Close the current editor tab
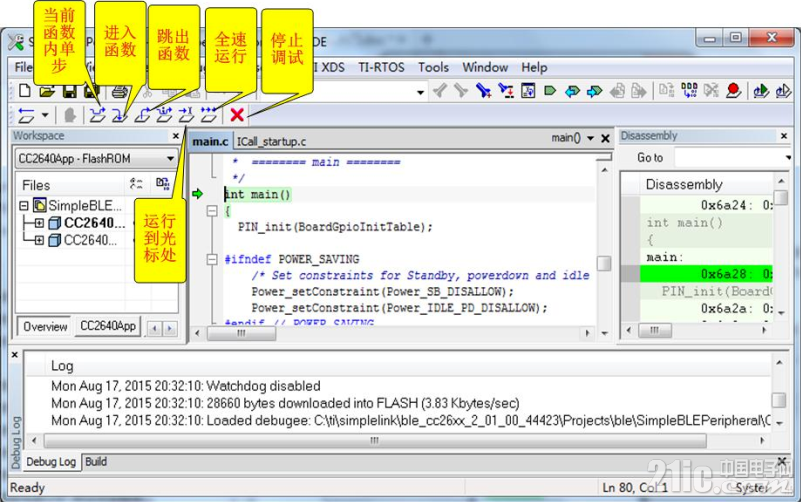This screenshot has height=502, width=801. [x=605, y=138]
